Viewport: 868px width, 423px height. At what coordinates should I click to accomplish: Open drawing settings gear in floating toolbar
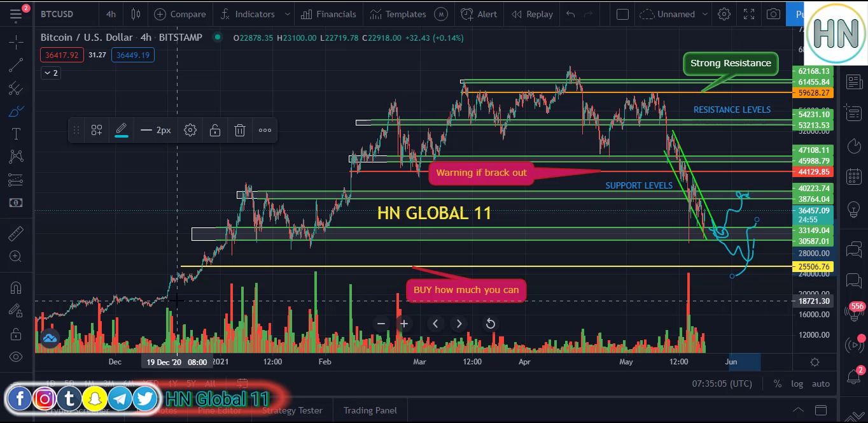[190, 130]
